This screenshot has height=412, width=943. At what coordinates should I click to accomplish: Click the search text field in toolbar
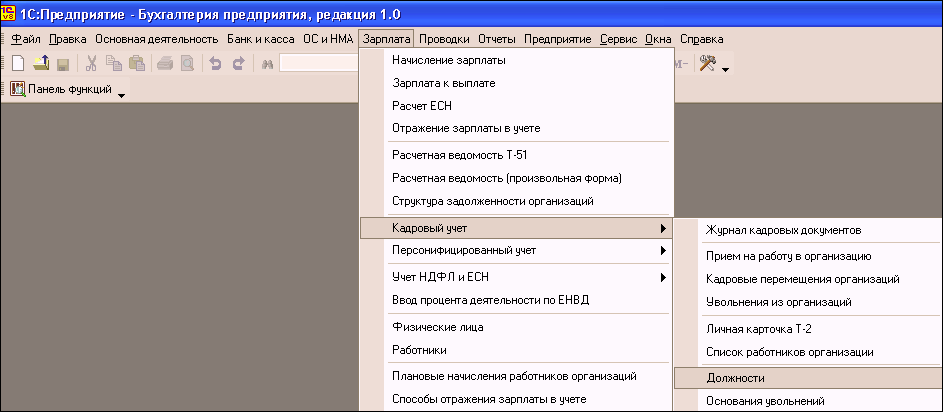(x=320, y=64)
